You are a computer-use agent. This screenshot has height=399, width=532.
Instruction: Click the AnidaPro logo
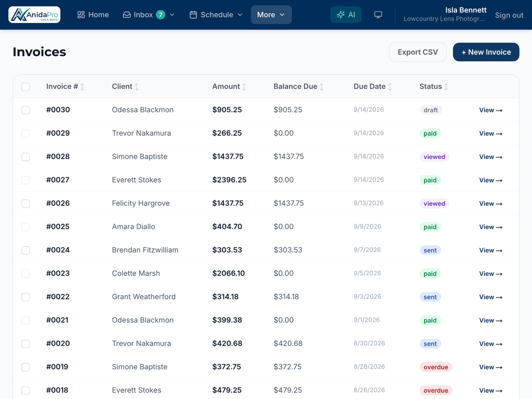(34, 14)
